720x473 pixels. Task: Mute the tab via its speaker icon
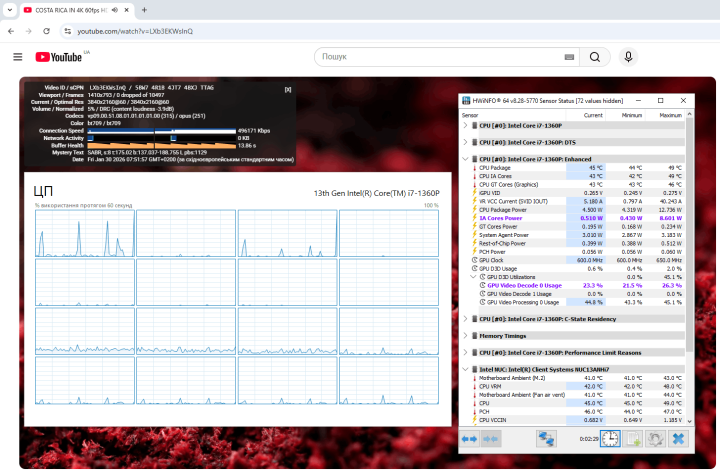coord(115,10)
